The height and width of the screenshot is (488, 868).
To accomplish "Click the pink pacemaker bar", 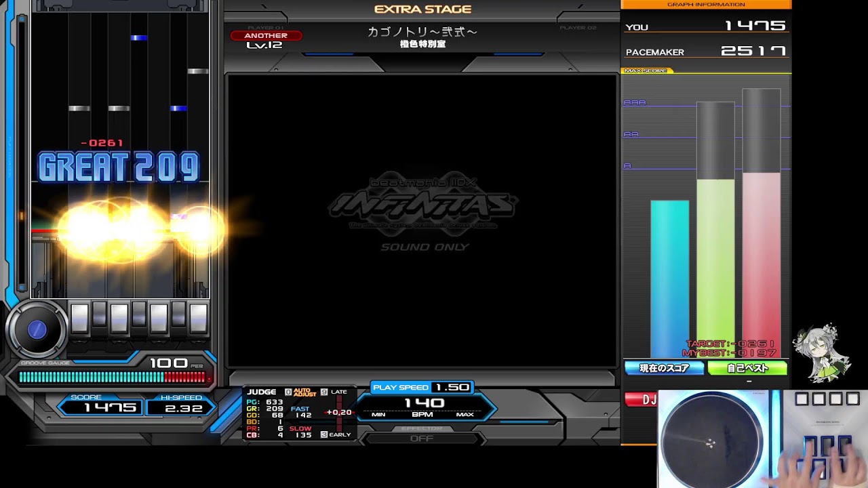I will (762, 265).
